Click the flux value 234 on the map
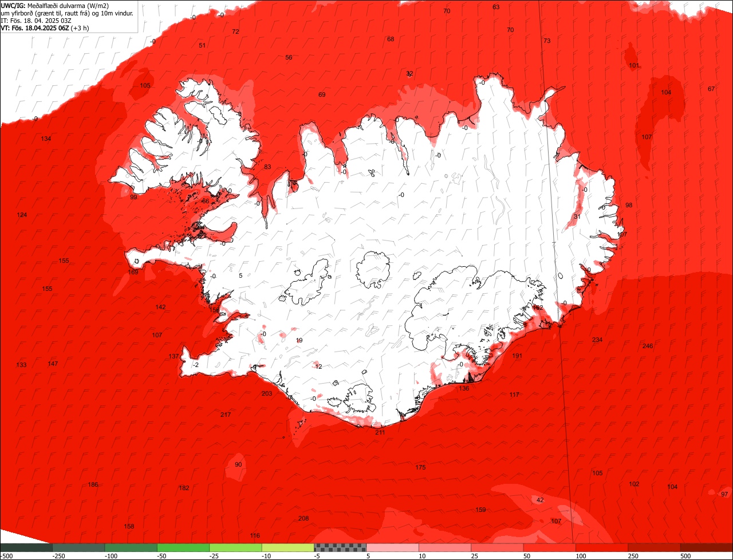The height and width of the screenshot is (560, 733). click(x=597, y=340)
